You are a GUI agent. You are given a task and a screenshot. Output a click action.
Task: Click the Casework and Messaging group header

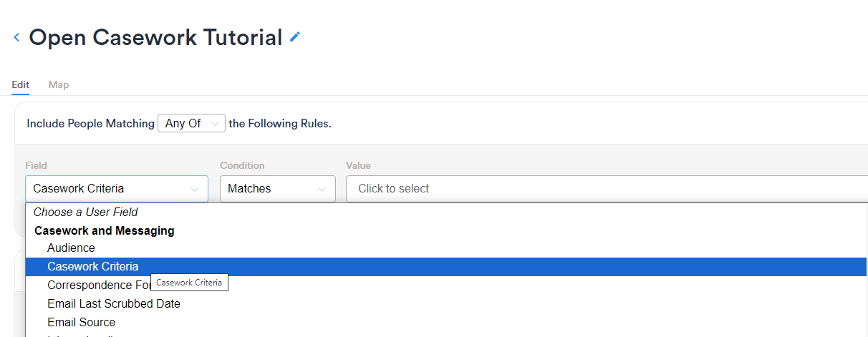tap(104, 230)
